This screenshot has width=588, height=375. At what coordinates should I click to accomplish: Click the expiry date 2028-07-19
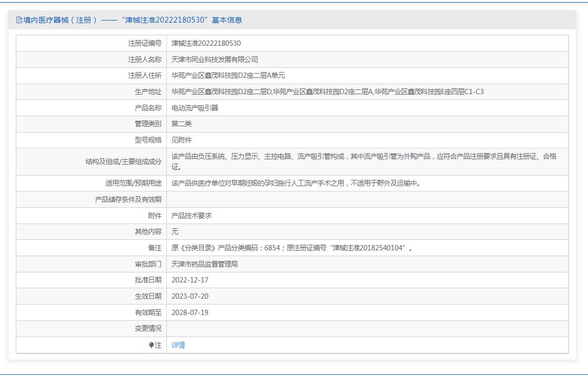[190, 312]
